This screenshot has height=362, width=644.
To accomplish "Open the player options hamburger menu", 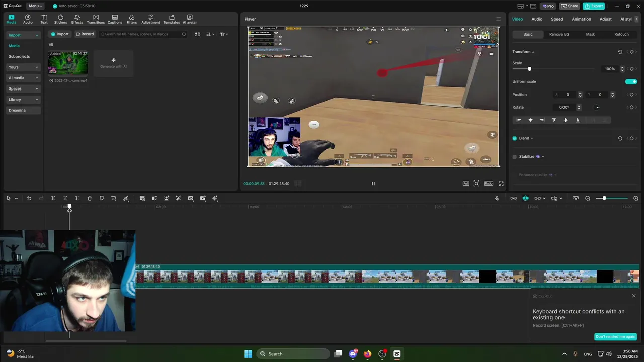I will point(499,19).
